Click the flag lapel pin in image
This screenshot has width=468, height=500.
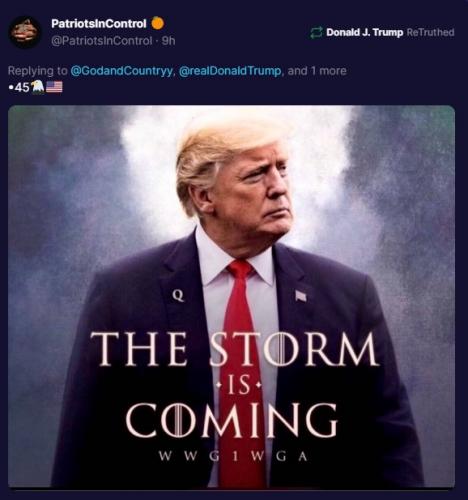pos(301,295)
